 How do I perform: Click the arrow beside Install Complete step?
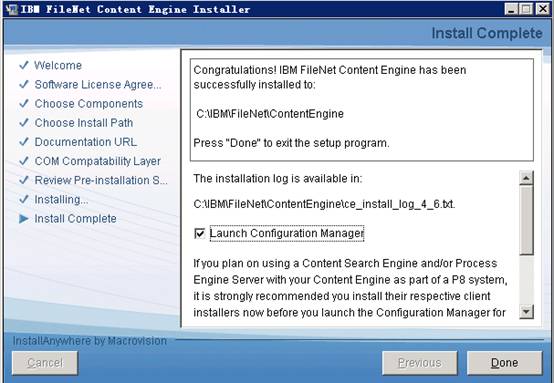point(24,219)
